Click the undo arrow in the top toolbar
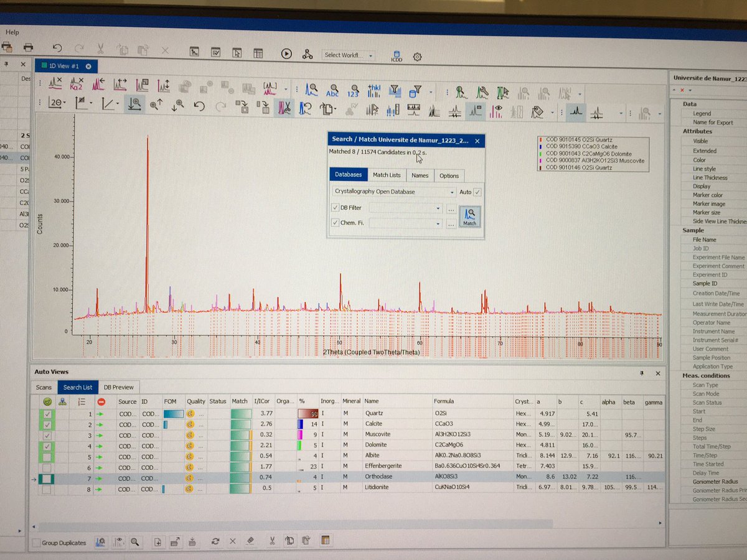Screen dimensions: 747x560 point(57,49)
